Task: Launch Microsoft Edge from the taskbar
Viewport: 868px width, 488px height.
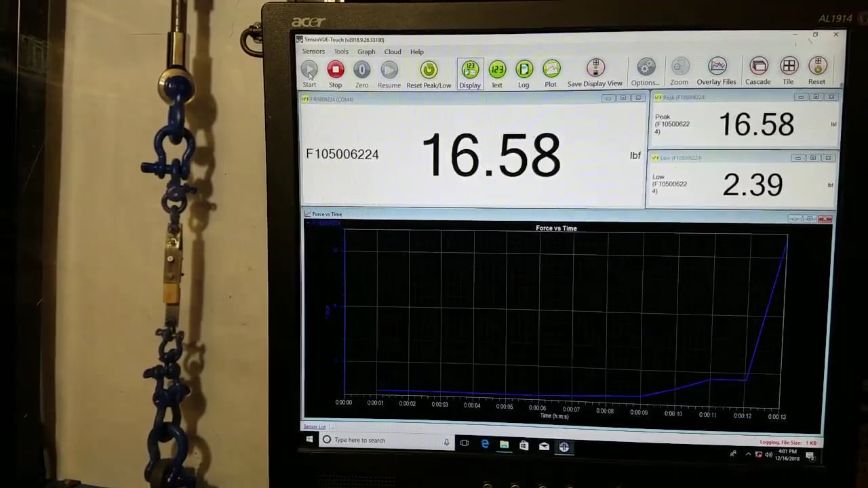Action: (485, 444)
